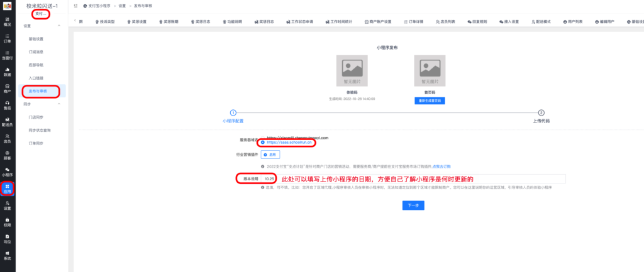
Task: Follow the 点我去订购 link
Action: 441,166
